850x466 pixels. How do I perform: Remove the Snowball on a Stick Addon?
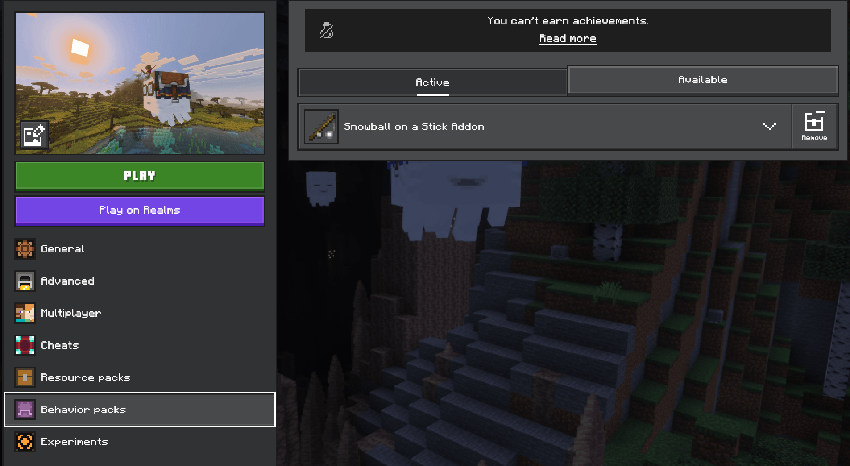[814, 127]
